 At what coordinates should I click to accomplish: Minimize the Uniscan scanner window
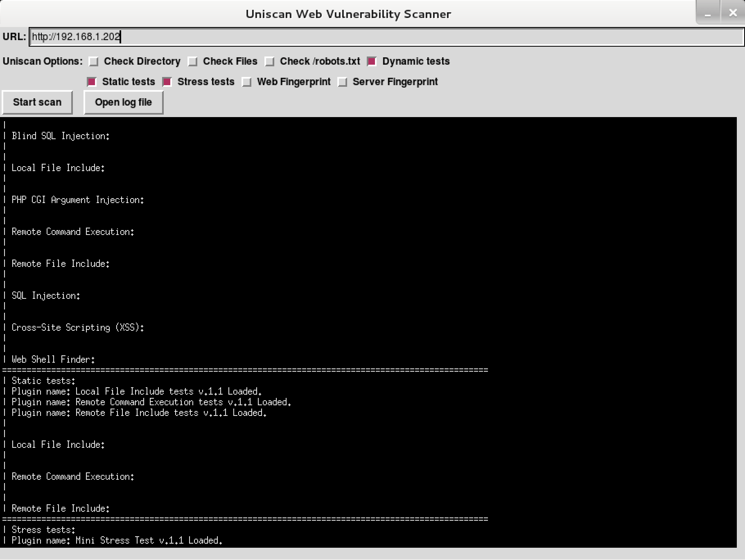tap(708, 13)
